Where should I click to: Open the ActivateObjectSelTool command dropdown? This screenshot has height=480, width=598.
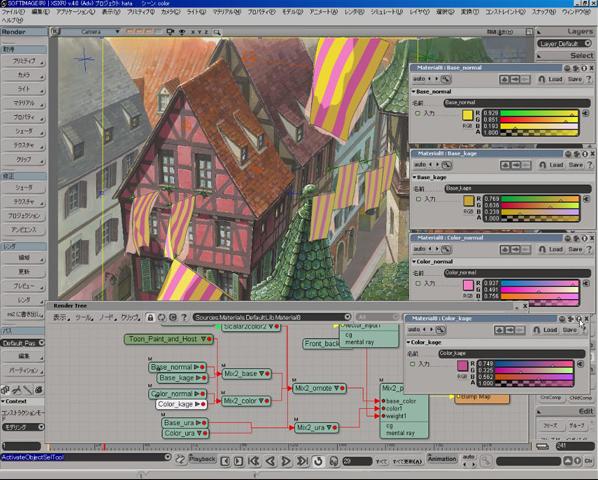click(167, 457)
